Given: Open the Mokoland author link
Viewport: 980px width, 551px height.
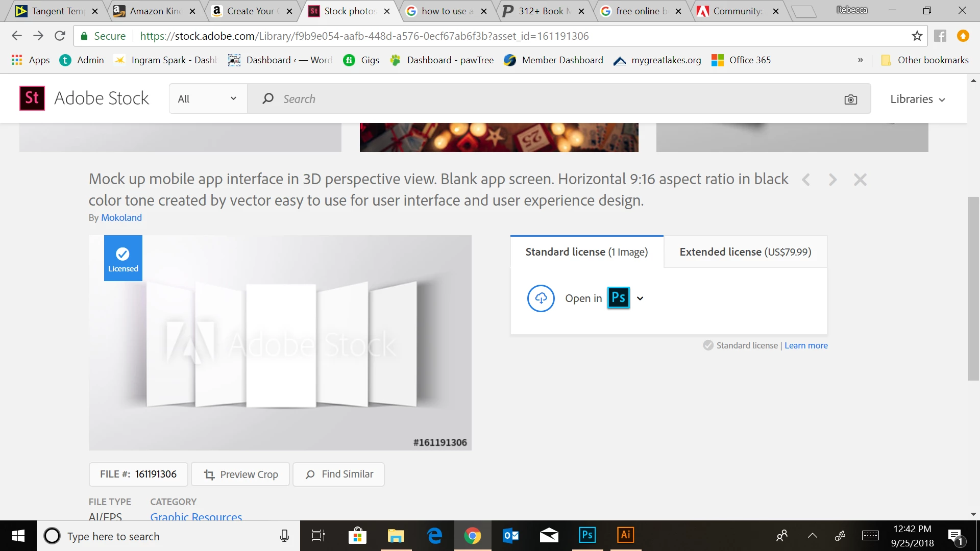Looking at the screenshot, I should [121, 218].
